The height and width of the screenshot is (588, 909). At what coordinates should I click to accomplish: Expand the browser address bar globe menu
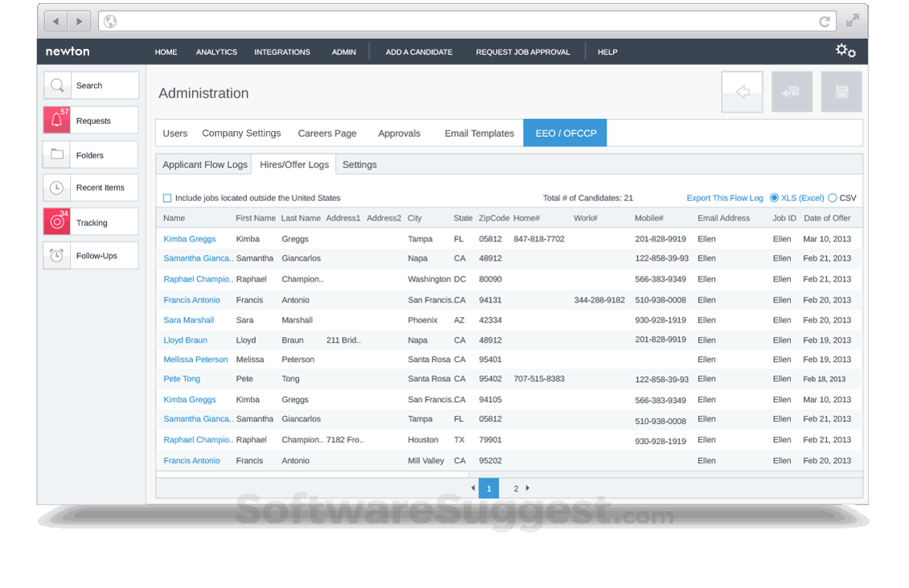pyautogui.click(x=109, y=22)
